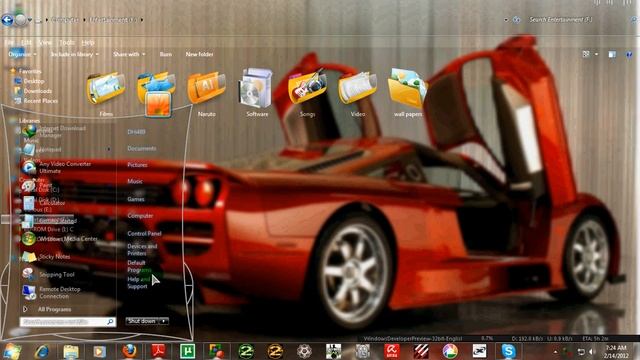
Task: Open the Share with dropdown
Action: (129, 54)
